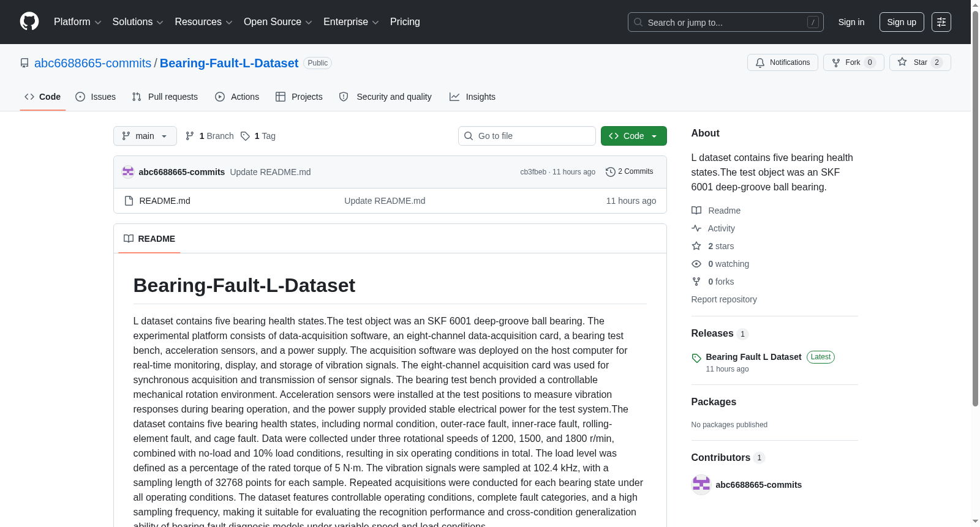Viewport: 980px width, 527px height.
Task: Click the tag icon beside 1 Tag
Action: (245, 136)
